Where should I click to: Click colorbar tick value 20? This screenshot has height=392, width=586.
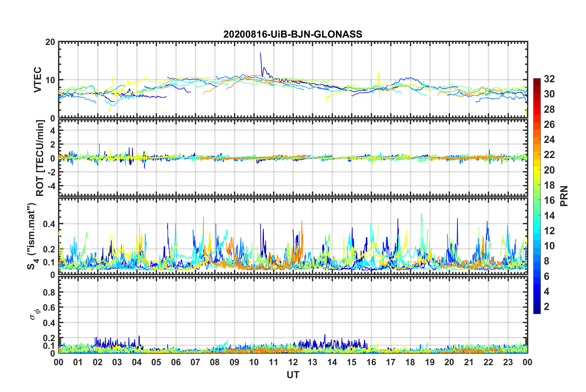549,170
